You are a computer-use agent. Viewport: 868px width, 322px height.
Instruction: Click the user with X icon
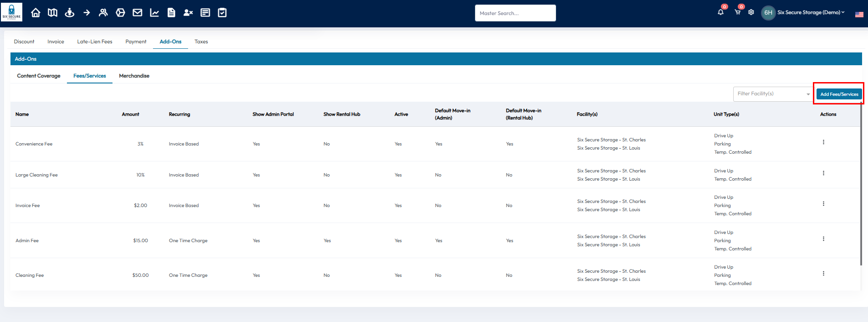coord(188,13)
